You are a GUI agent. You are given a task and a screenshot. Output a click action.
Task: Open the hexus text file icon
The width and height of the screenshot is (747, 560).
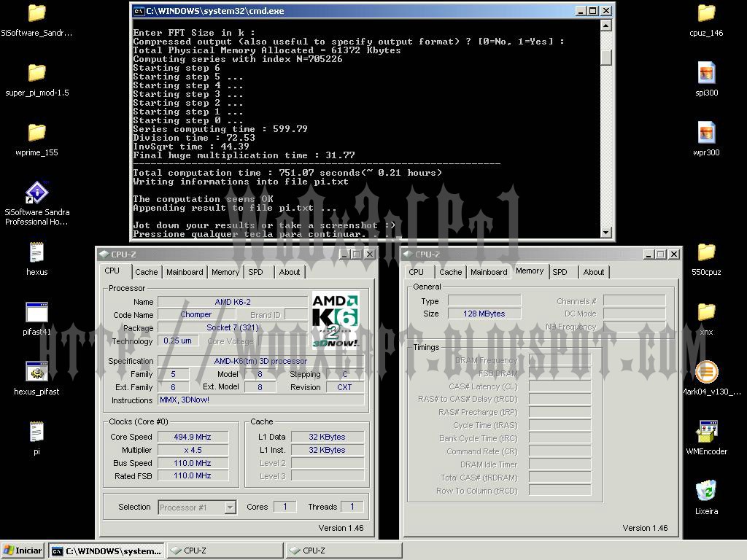tap(36, 252)
